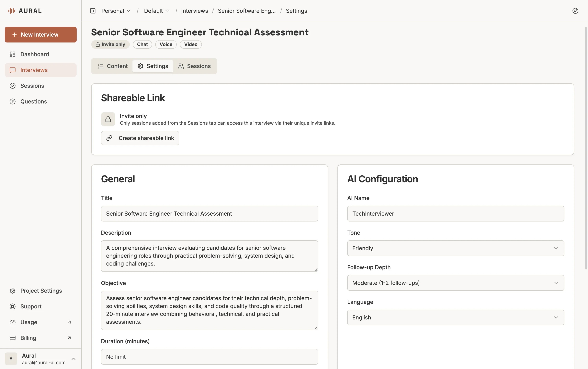This screenshot has height=369, width=588.
Task: Click the Duration No limit field
Action: pos(209,357)
